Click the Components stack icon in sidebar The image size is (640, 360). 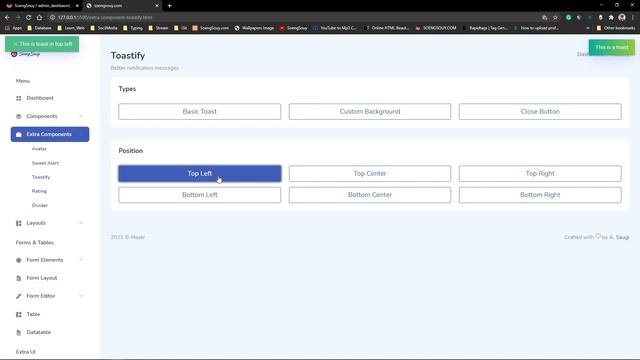tap(18, 116)
